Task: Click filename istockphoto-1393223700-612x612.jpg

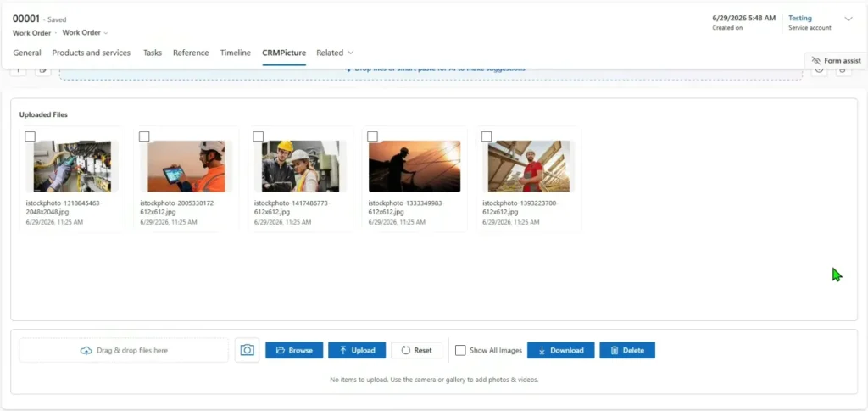Action: pyautogui.click(x=520, y=208)
